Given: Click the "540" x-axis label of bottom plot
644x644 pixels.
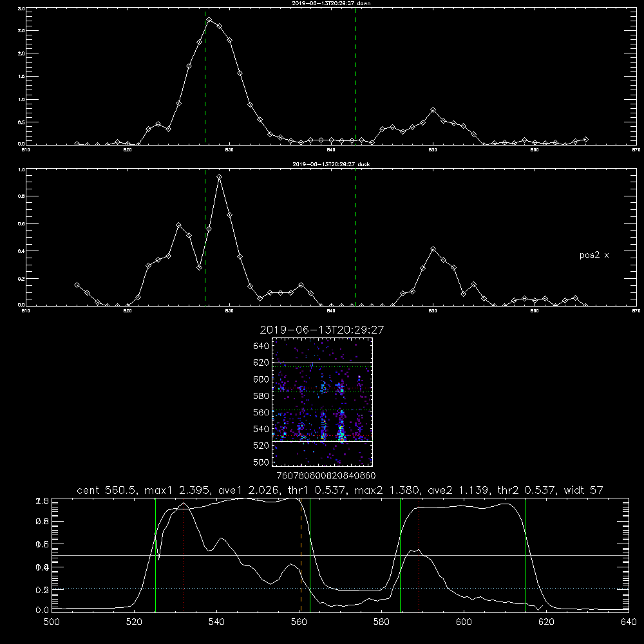Looking at the screenshot, I should (216, 622).
